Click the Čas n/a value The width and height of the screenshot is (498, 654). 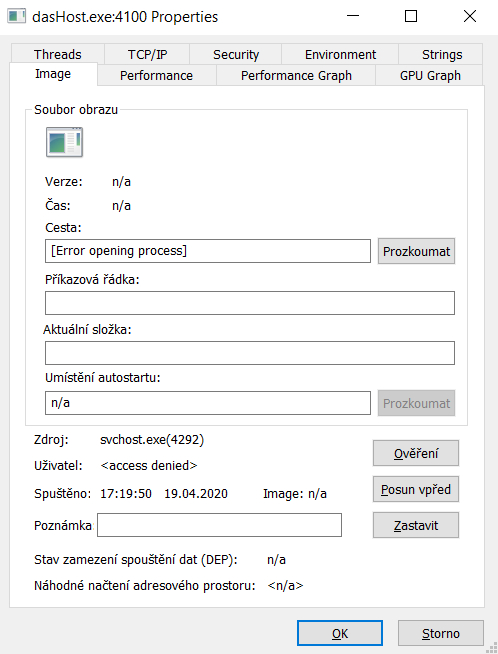coord(121,206)
